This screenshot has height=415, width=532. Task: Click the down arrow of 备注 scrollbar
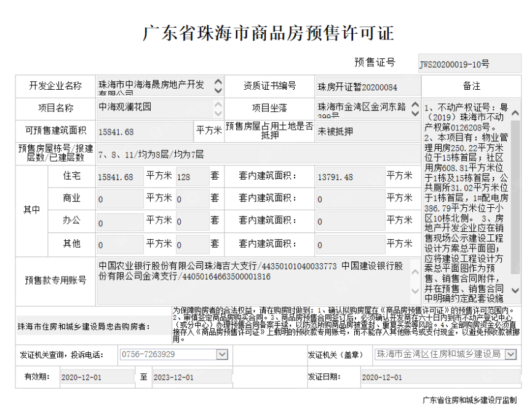click(515, 291)
